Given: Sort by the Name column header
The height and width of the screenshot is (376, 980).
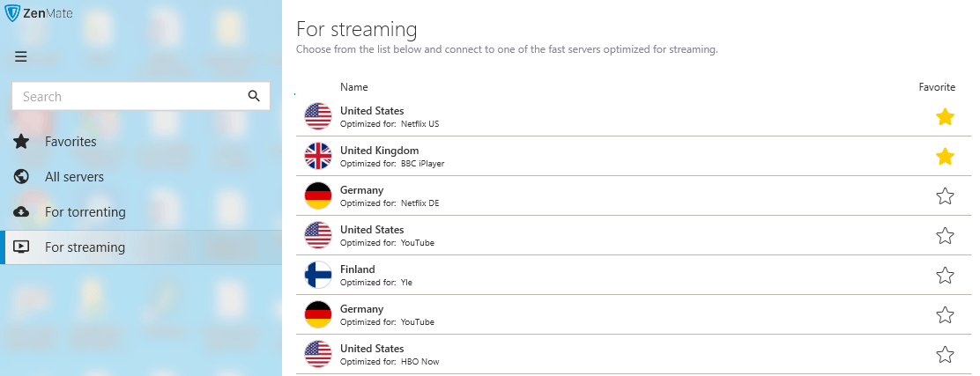Looking at the screenshot, I should 353,87.
